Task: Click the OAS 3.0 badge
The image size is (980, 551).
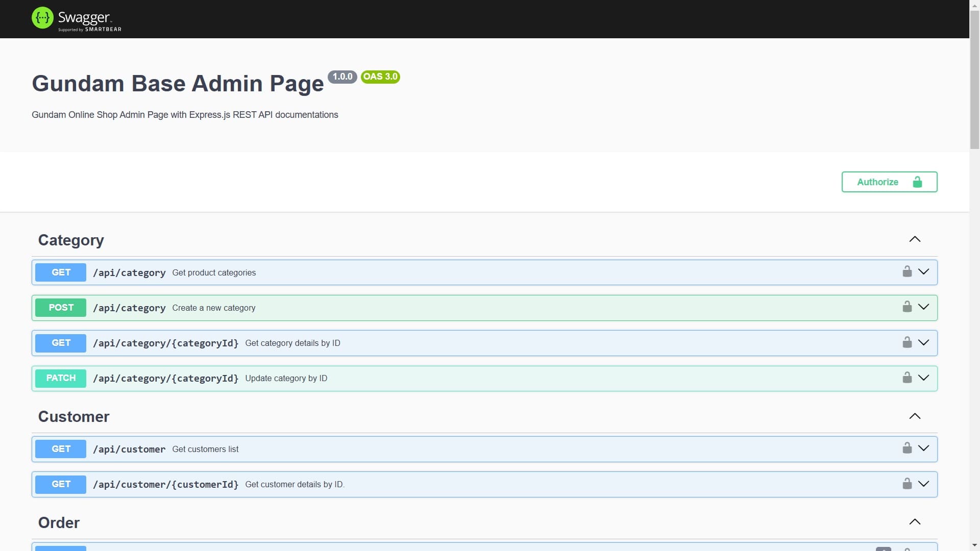Action: [x=380, y=77]
